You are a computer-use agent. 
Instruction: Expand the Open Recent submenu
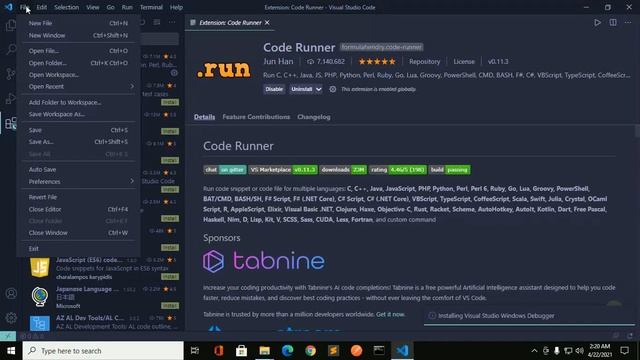tap(78, 87)
